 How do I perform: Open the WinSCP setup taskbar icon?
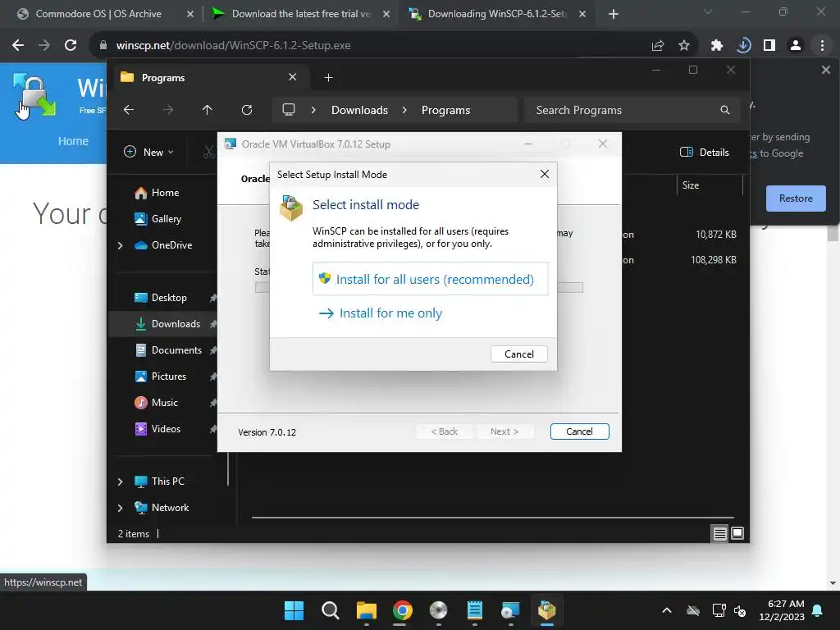coord(546,610)
